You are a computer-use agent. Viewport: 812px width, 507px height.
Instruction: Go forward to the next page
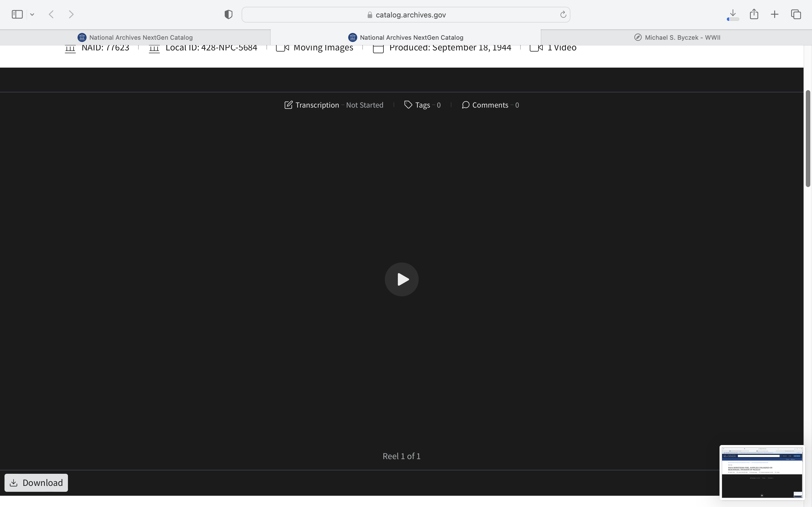[71, 14]
